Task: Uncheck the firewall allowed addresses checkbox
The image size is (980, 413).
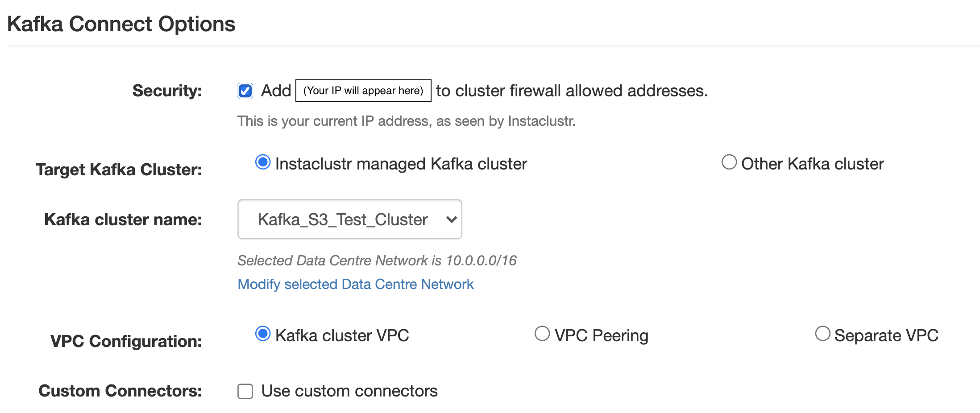Action: (x=245, y=91)
